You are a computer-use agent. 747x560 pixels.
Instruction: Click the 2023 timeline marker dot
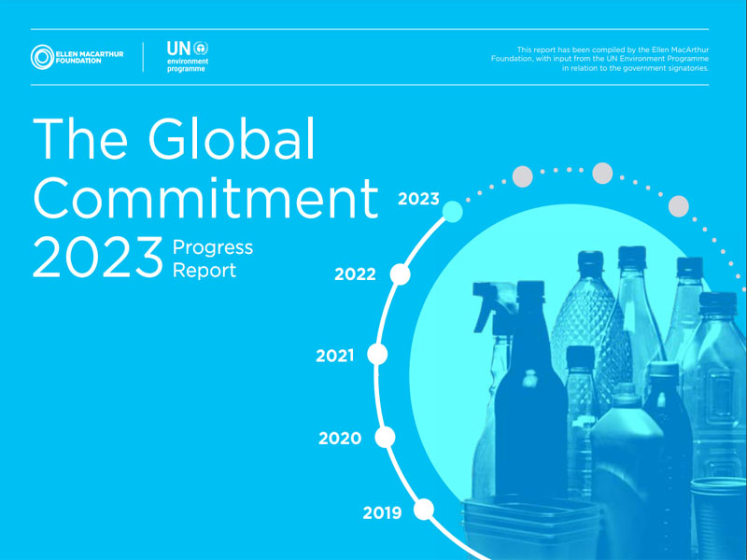[x=452, y=212]
